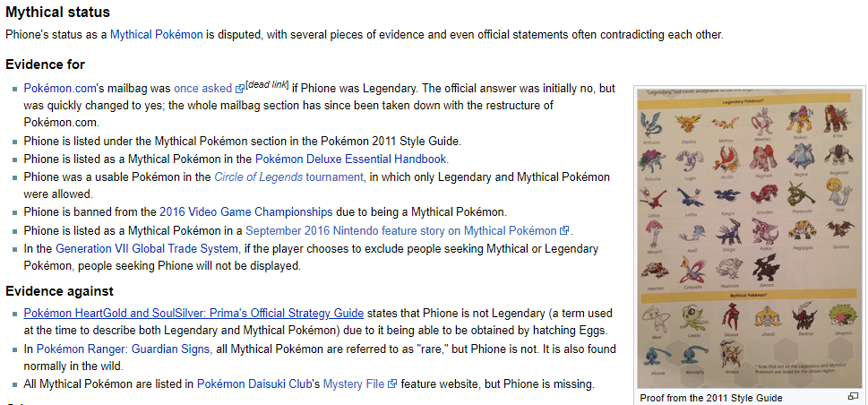Click the enlarge icon under the Style Guide thumbnail
Viewport: 868px width, 405px height.
tap(853, 397)
